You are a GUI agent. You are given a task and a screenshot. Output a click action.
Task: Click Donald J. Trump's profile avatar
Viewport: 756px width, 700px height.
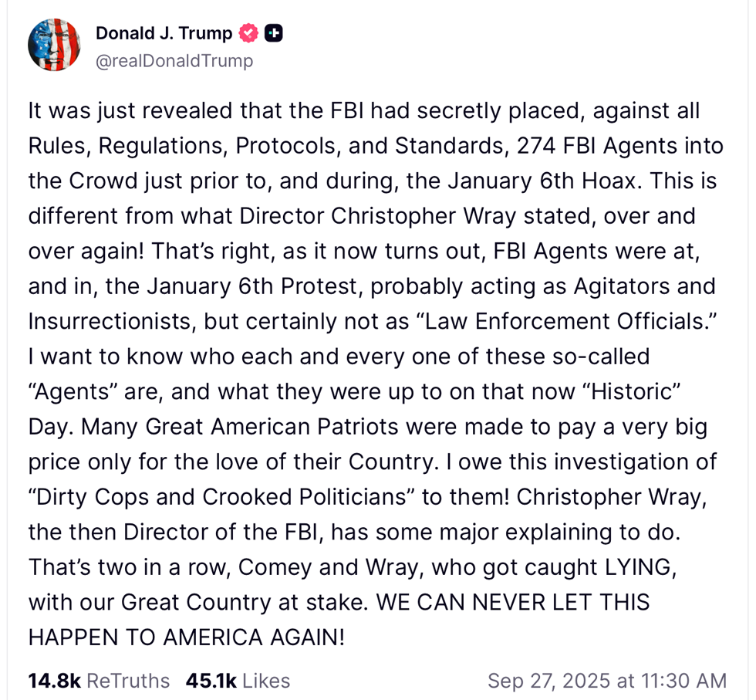click(54, 45)
